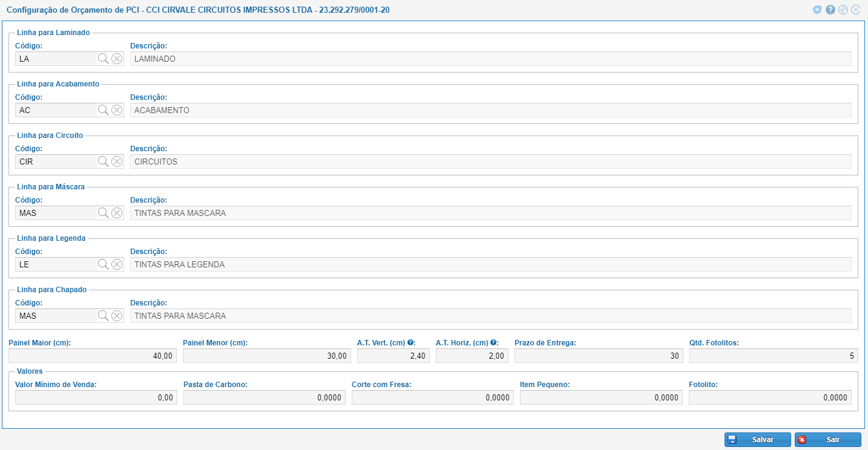Click the Linha para Chapado group title
This screenshot has width=868, height=450.
pos(53,290)
